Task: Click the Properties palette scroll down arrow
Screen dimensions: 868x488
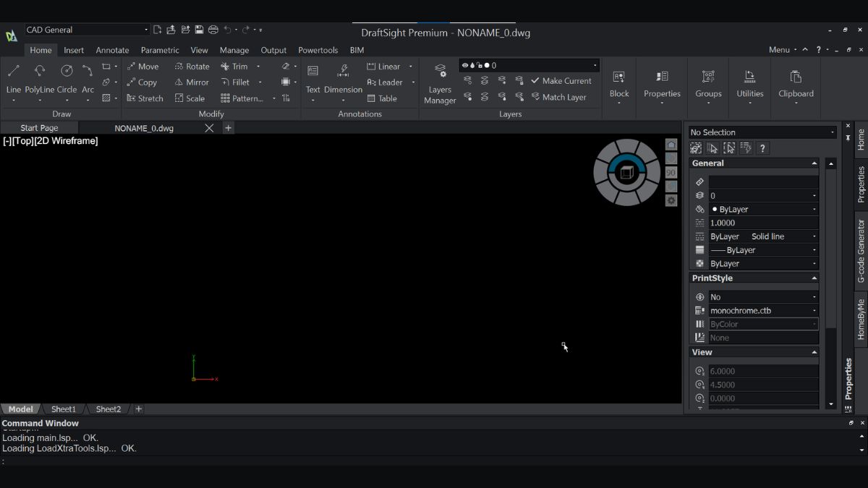Action: pos(831,404)
